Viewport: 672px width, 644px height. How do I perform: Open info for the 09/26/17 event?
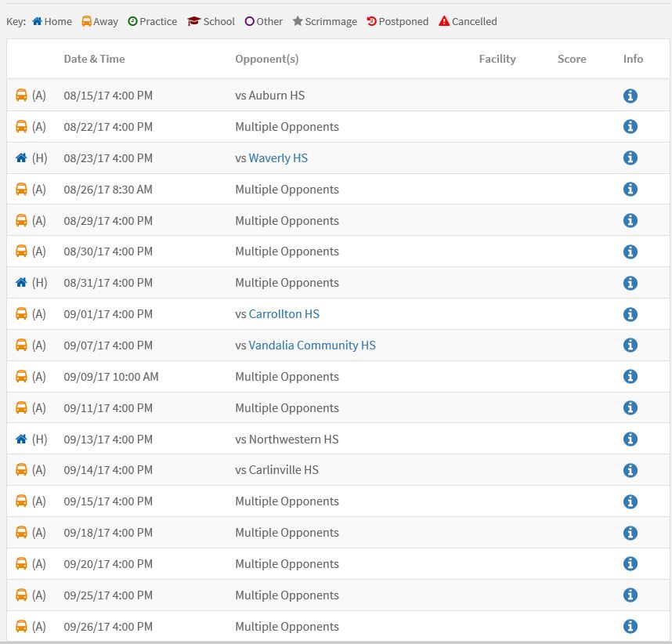point(630,627)
